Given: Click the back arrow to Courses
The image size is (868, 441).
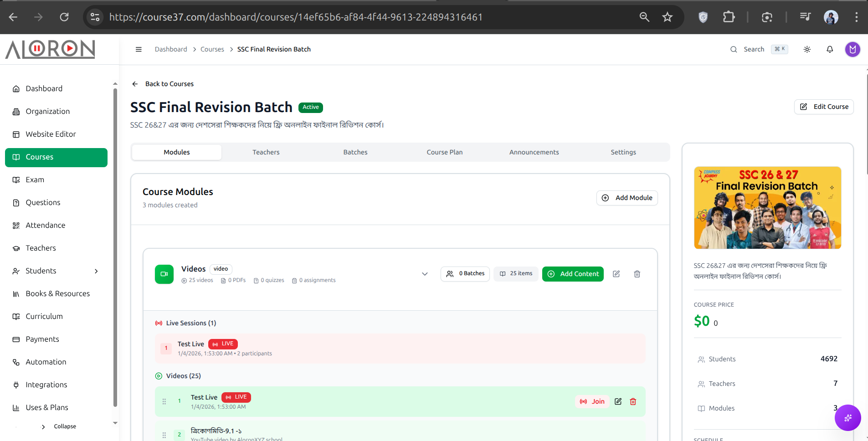Looking at the screenshot, I should click(x=135, y=84).
